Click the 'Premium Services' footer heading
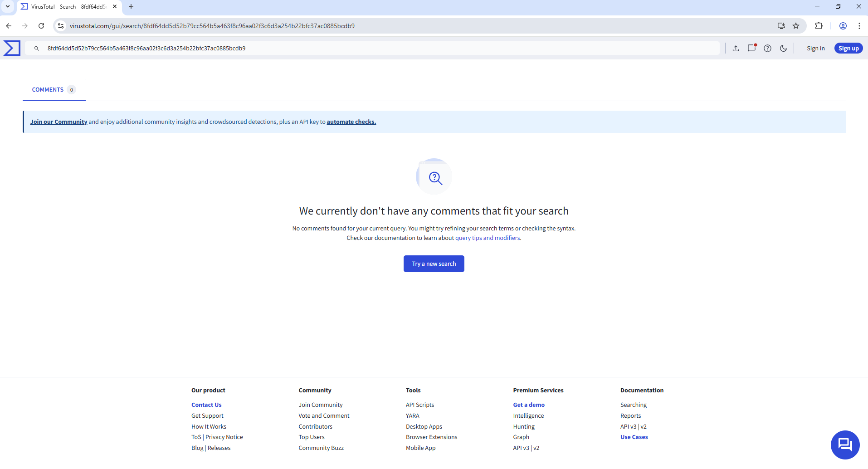Viewport: 868px width, 469px height. tap(538, 391)
